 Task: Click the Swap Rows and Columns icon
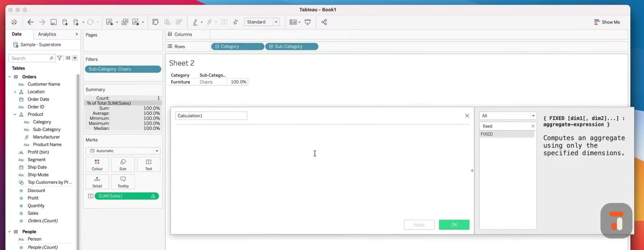155,22
